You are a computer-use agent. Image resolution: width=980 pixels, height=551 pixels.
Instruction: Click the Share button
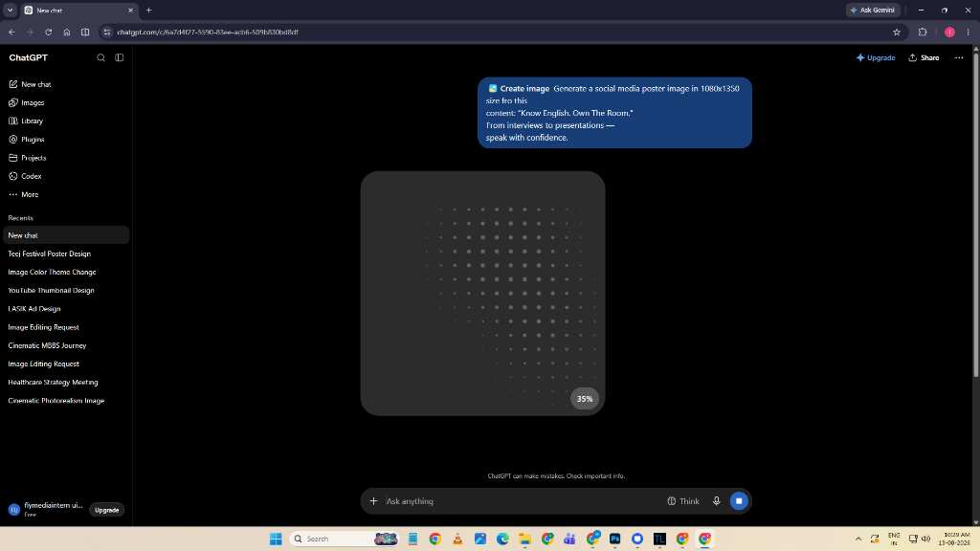point(924,57)
